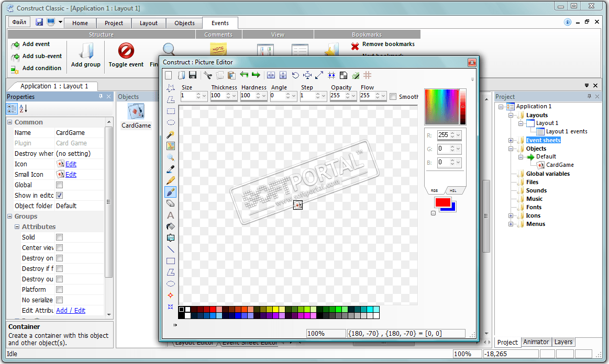The image size is (609, 364).
Task: Collapse the Common properties section
Action: coord(10,122)
